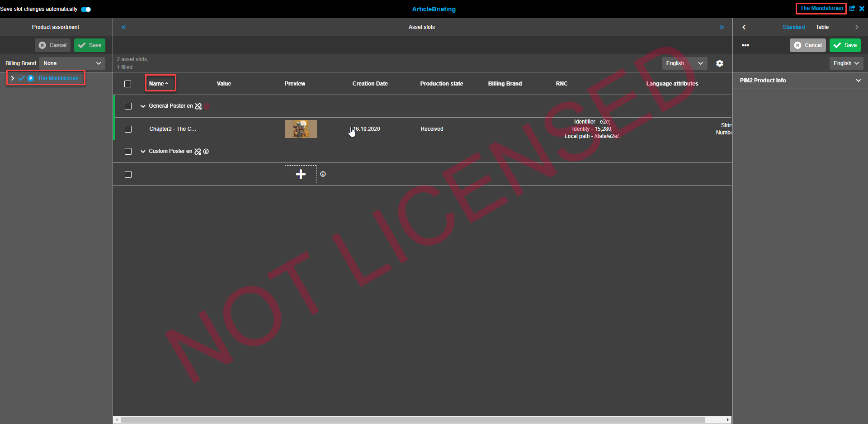Switch to the Standard tab
Screen dimensions: 868x424
click(x=794, y=27)
